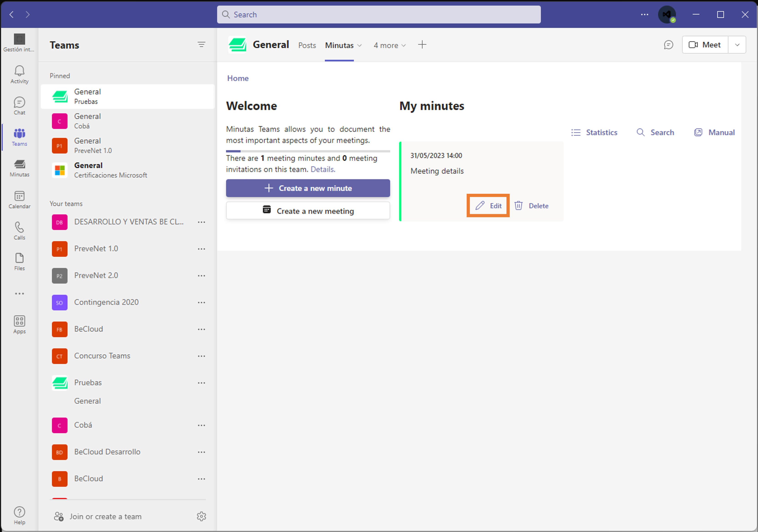Viewport: 758px width, 532px height.
Task: Click the trash Delete icon on the minute
Action: 519,205
